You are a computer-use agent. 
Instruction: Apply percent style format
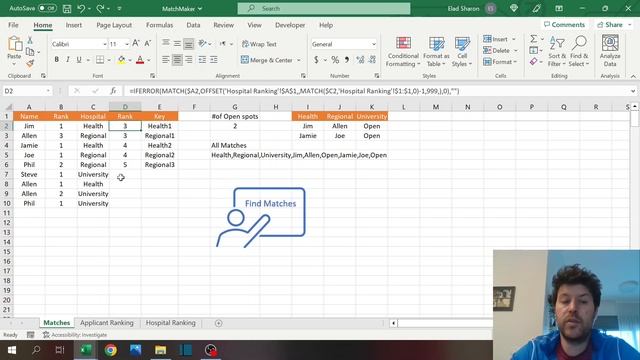pos(335,60)
